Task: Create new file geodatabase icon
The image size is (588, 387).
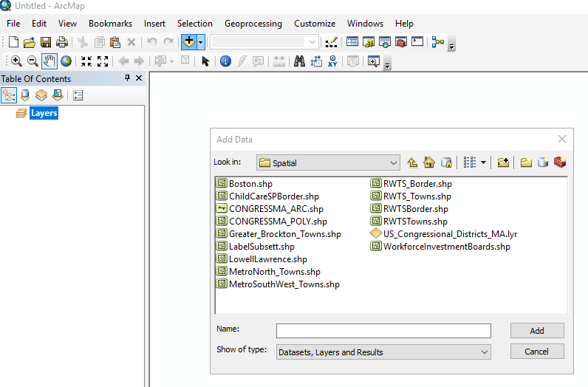Action: point(543,162)
